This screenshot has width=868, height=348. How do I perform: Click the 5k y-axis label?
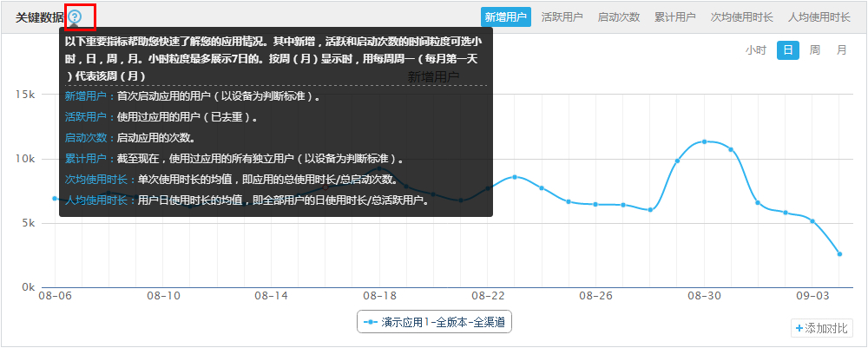(28, 224)
